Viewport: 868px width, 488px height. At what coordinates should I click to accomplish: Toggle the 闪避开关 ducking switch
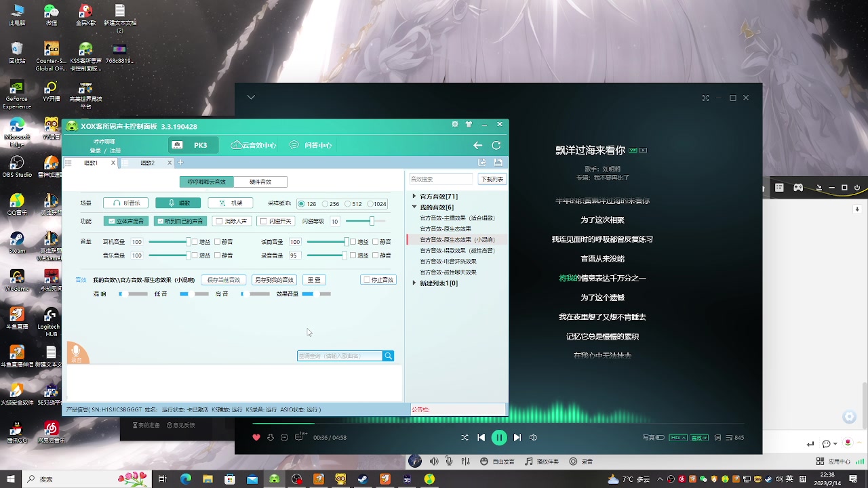[x=264, y=220]
